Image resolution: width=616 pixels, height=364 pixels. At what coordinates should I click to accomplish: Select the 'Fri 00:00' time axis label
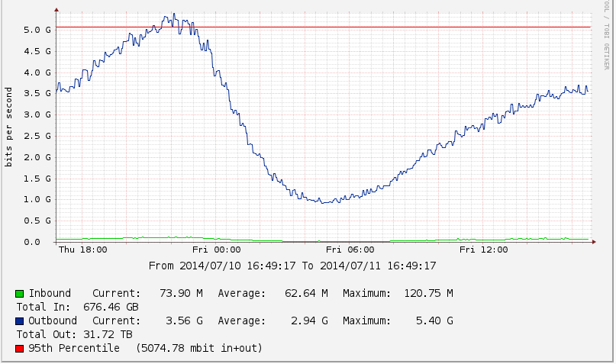[x=216, y=249]
